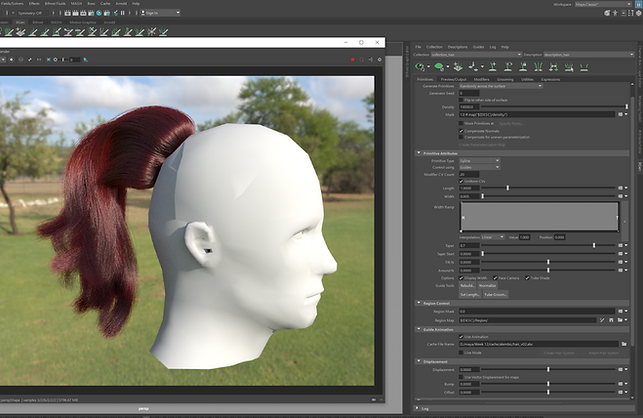Switch to the Preview/Output tab
Screen dimensions: 643x418
coord(454,79)
